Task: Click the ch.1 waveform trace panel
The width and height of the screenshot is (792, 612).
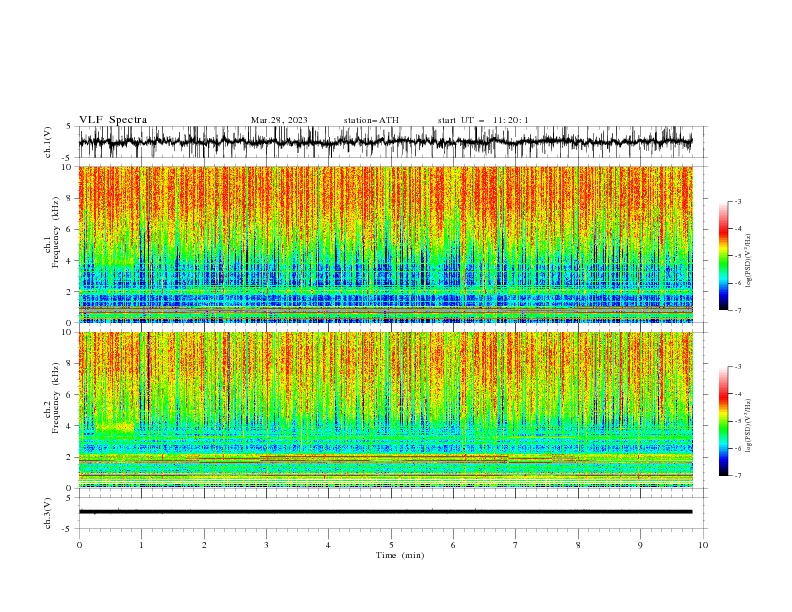Action: point(393,142)
